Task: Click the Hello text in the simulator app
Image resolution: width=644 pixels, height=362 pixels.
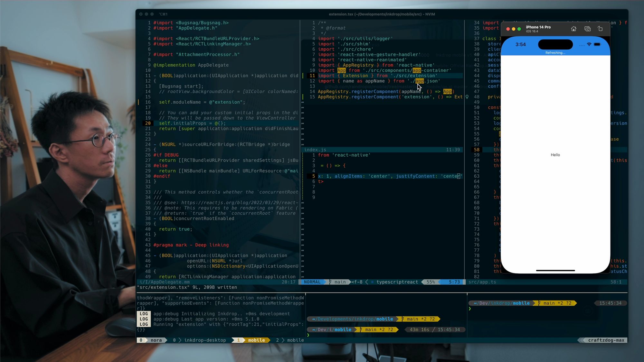Action: (555, 155)
